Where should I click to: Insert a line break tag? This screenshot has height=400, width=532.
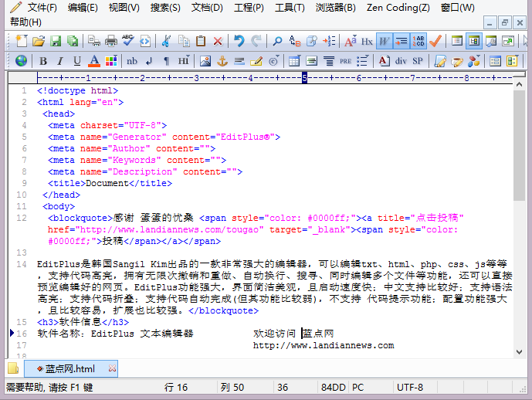click(149, 61)
